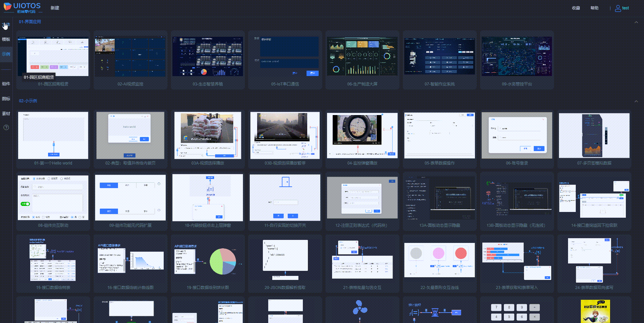The image size is (644, 323).
Task: Collapse the 02-小示例 section chevron
Action: 636,101
